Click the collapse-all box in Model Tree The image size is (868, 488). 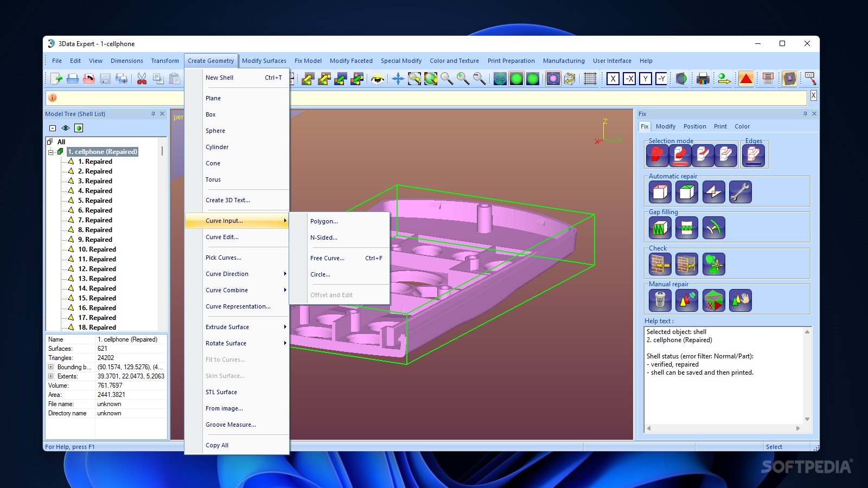click(x=53, y=128)
